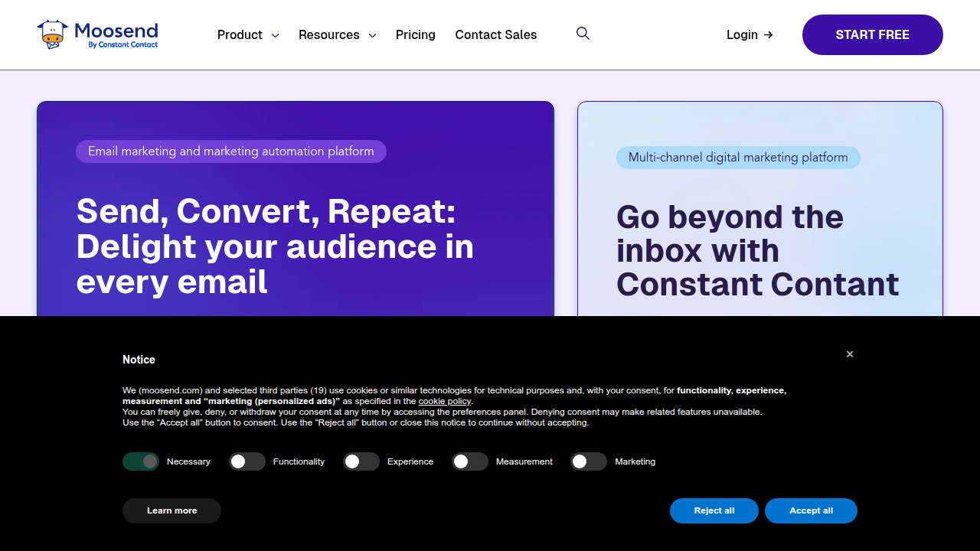
Task: Click the Email marketing and automation platform badge
Action: click(231, 152)
